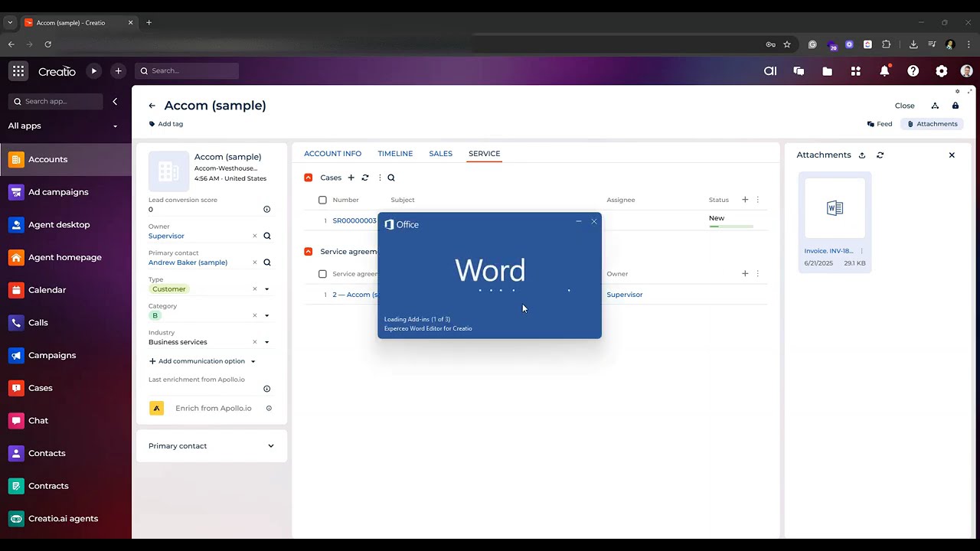
Task: Add column to Cases list header
Action: click(x=745, y=200)
